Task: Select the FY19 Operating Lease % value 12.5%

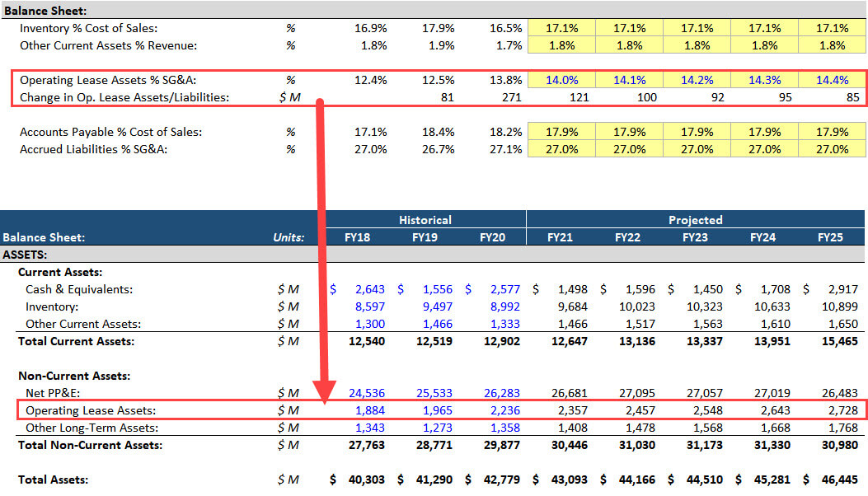Action: 438,80
